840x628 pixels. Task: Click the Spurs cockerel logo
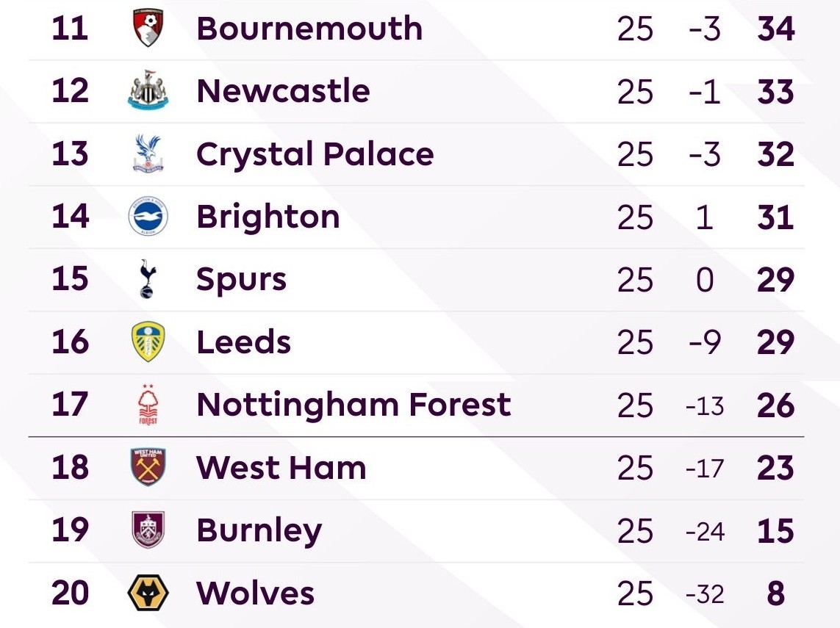pos(148,280)
